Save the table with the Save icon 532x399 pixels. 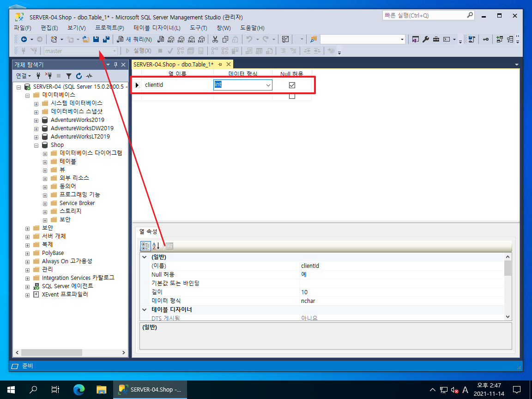coord(96,39)
